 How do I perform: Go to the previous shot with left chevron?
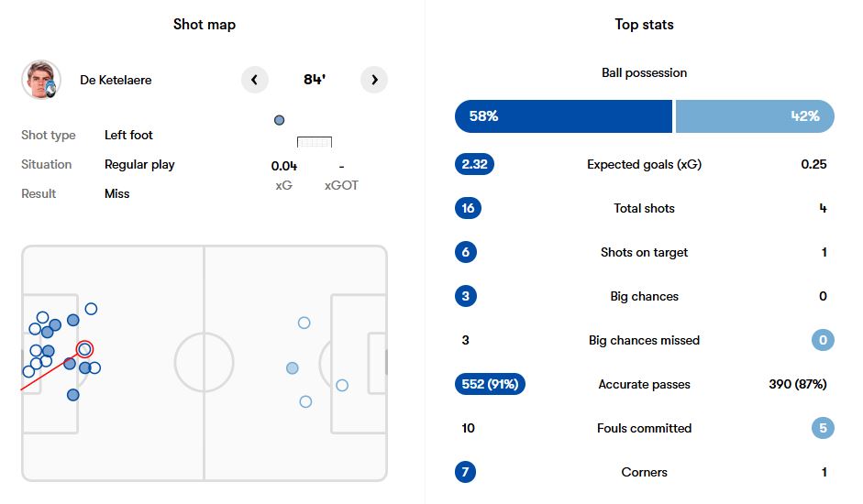[255, 80]
